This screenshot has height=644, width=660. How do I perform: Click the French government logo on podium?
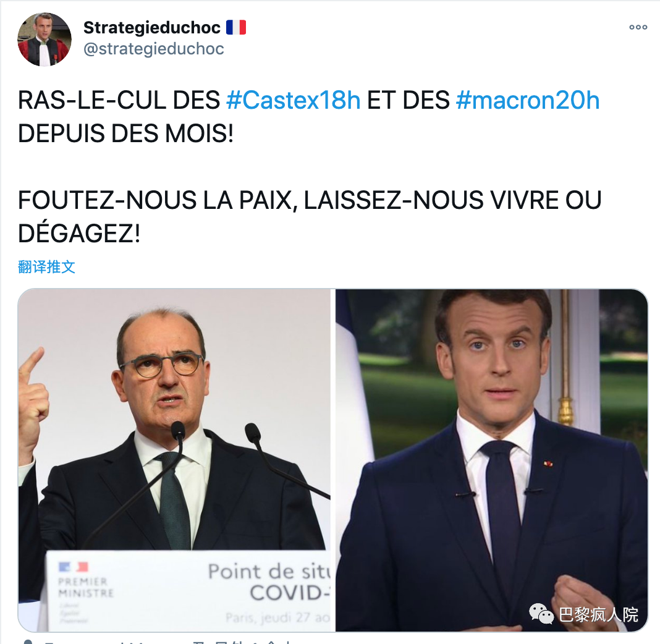74,567
